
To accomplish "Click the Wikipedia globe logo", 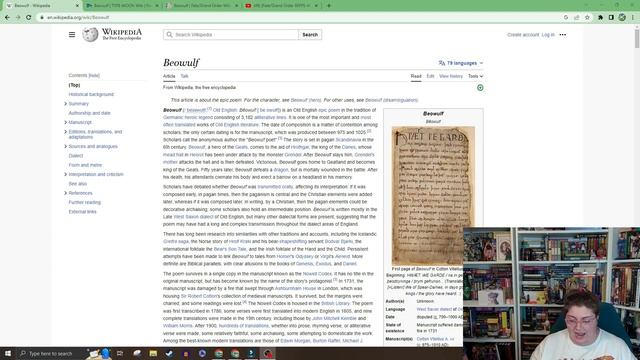I will tap(90, 35).
